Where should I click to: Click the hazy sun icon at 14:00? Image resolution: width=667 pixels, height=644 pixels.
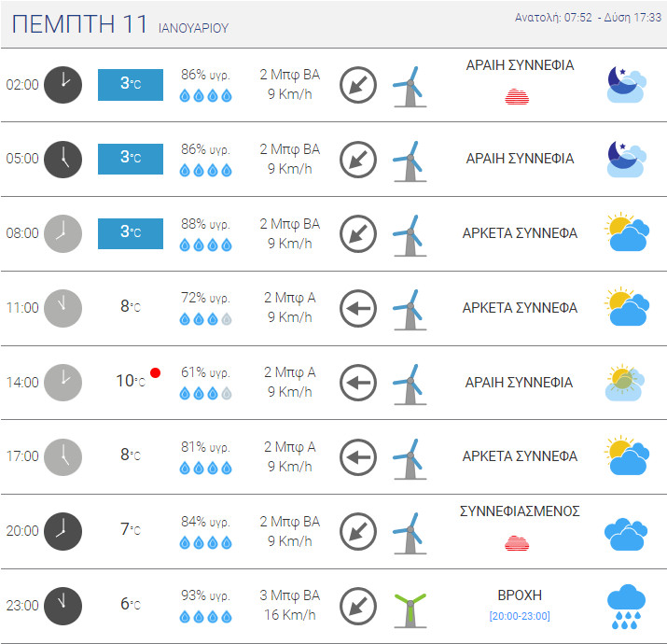pos(627,383)
